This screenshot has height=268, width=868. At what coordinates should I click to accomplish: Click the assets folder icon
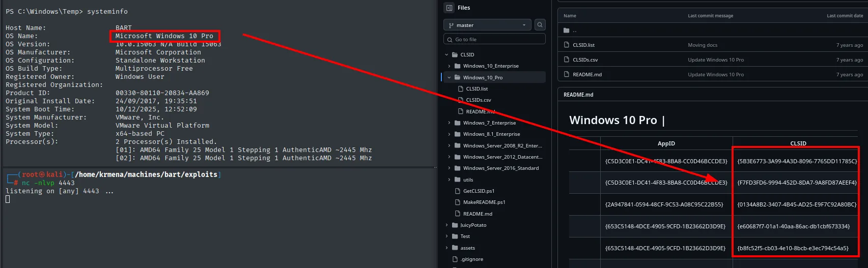tap(455, 248)
